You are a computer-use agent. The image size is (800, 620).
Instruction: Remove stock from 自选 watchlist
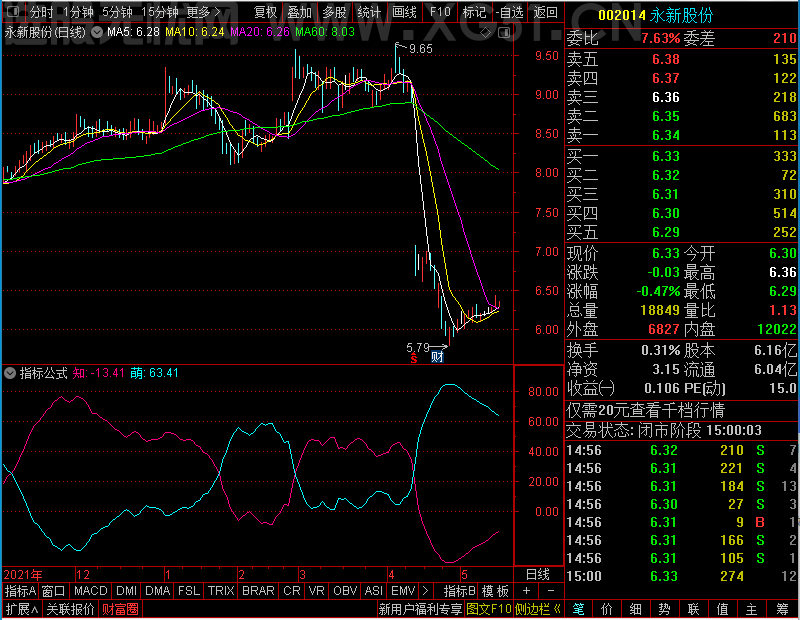pos(510,12)
